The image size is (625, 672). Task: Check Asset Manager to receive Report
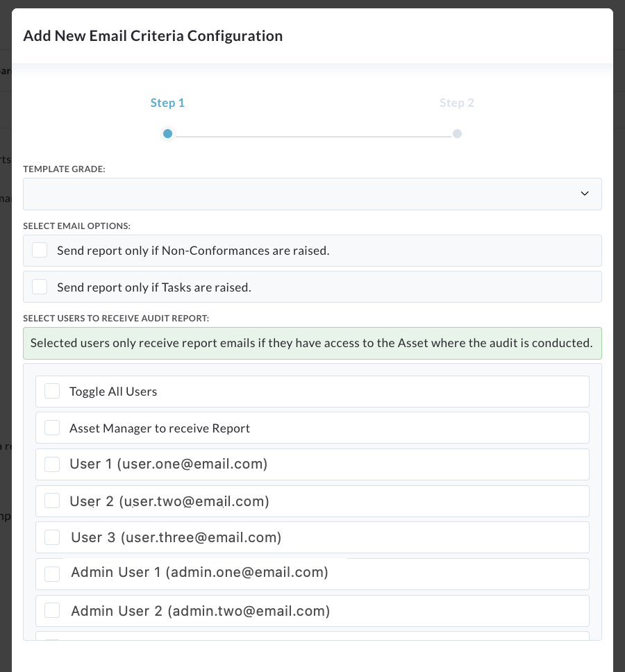click(x=52, y=428)
